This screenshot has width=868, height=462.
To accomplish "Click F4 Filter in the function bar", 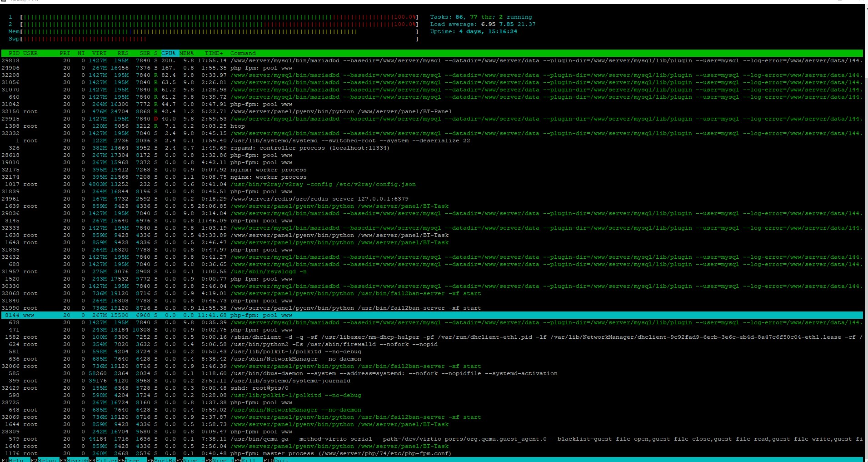I will coord(103,460).
